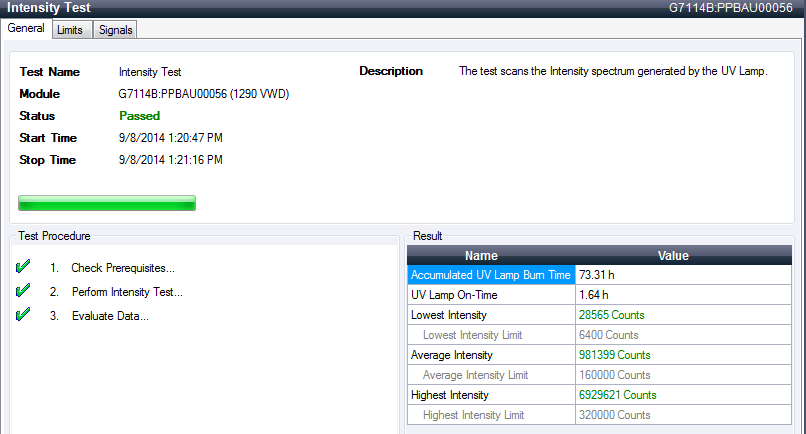Viewport: 806px width, 434px height.
Task: Click the Value column header in Result table
Action: point(672,256)
